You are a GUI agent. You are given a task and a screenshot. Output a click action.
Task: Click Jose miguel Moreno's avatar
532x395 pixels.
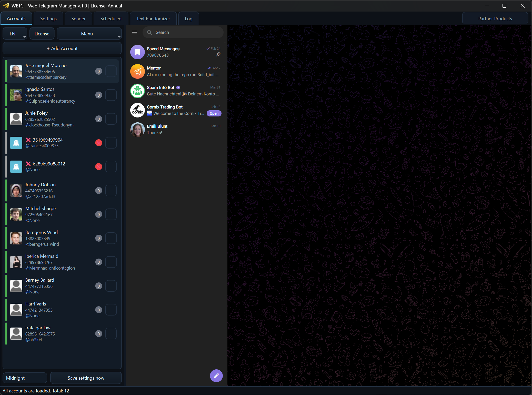[x=16, y=71]
